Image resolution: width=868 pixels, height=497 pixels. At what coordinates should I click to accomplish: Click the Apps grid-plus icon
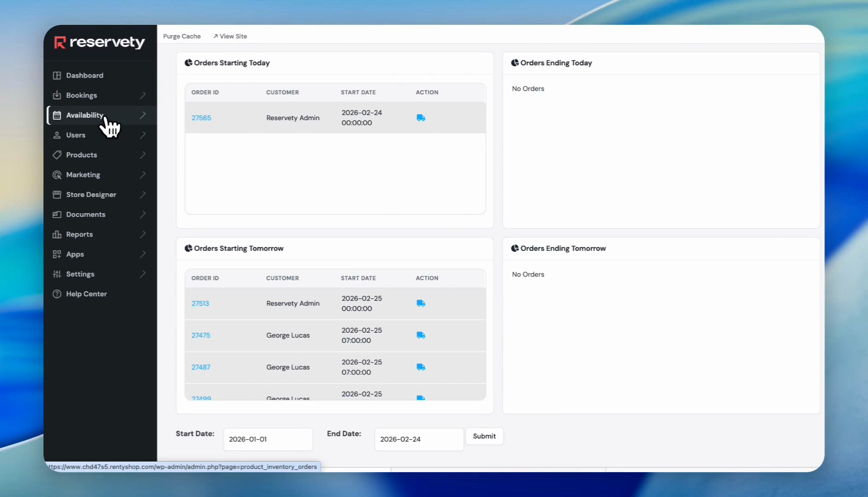(57, 254)
